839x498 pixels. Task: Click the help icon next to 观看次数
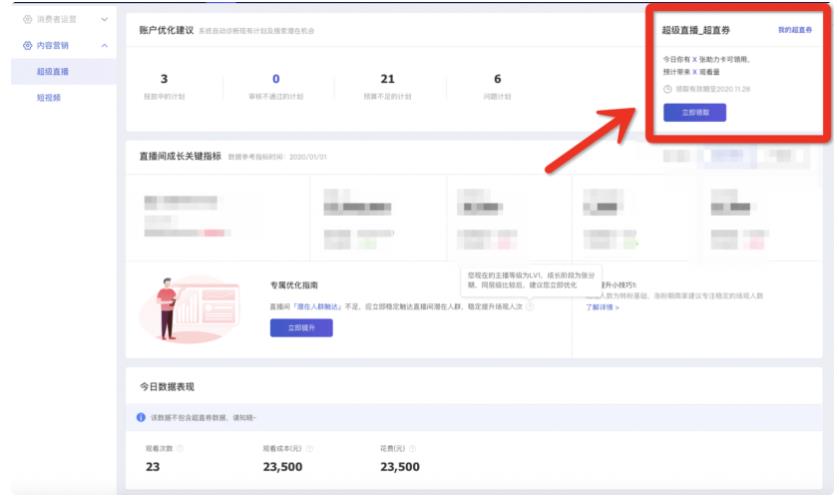pos(180,448)
